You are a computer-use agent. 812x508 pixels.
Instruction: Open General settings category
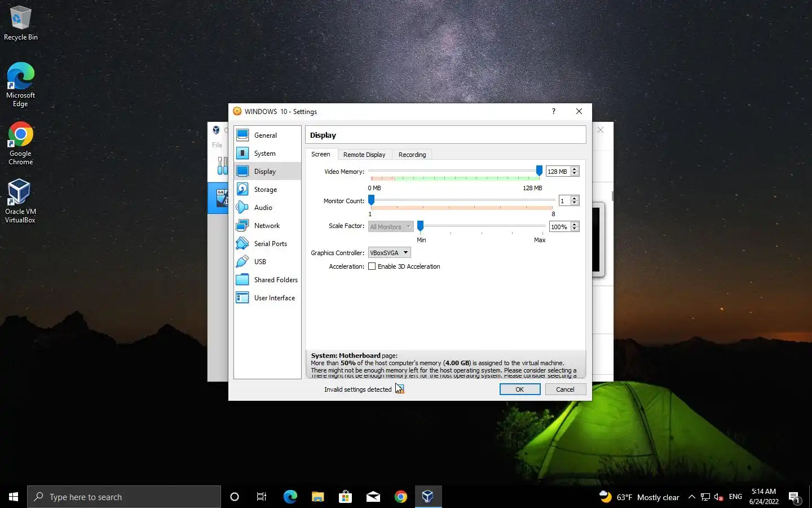(267, 135)
